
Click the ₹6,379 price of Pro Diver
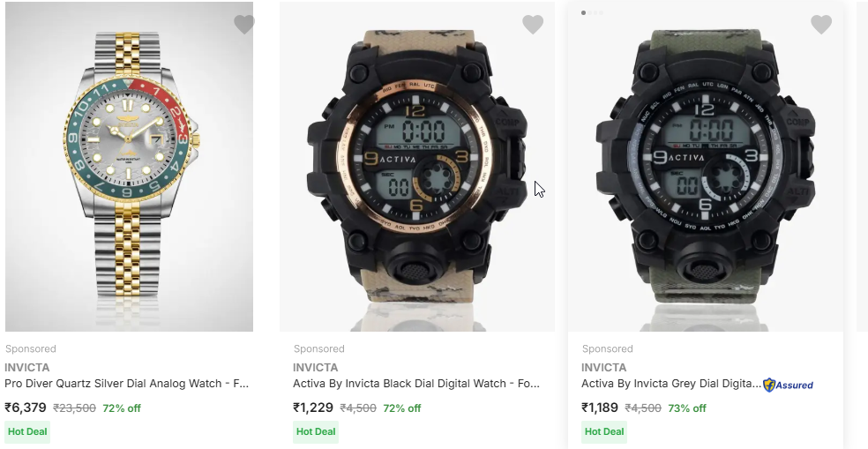tap(26, 408)
